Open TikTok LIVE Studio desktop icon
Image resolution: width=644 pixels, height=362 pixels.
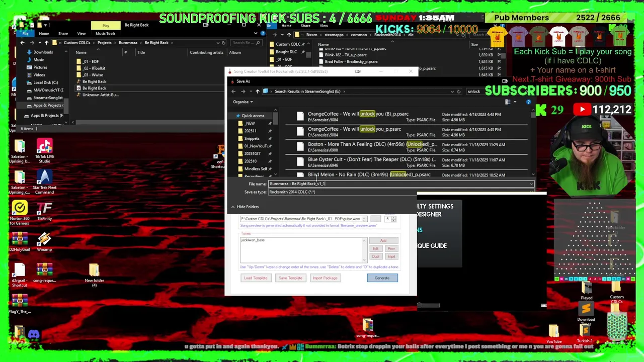click(x=44, y=151)
